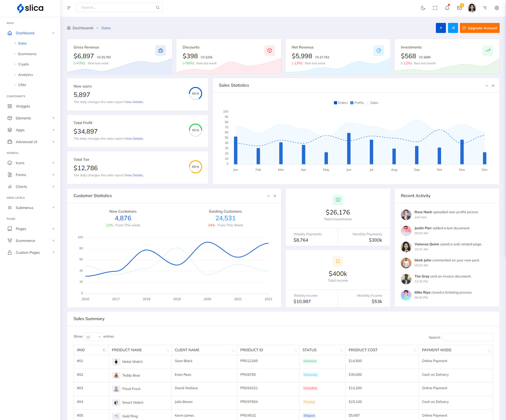Click the Upgrade Account button
Image resolution: width=506 pixels, height=420 pixels.
pos(479,28)
